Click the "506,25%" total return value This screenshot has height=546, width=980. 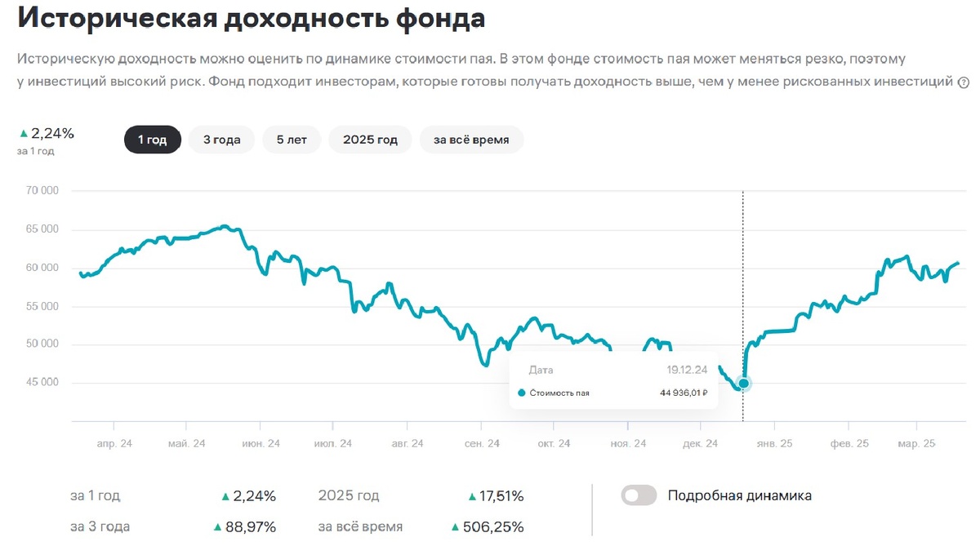tap(492, 526)
